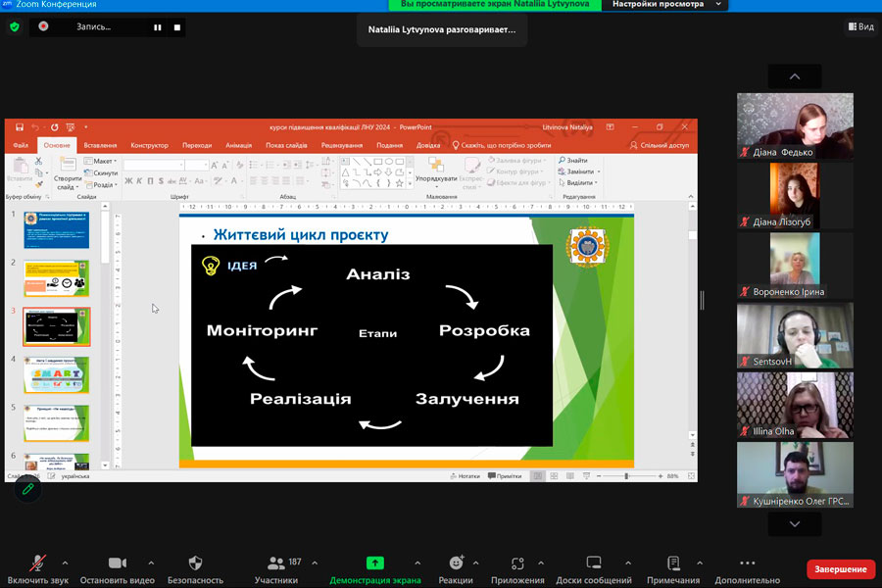Open the Макет layout dropdown
Screen dimensions: 882x588
pos(100,161)
